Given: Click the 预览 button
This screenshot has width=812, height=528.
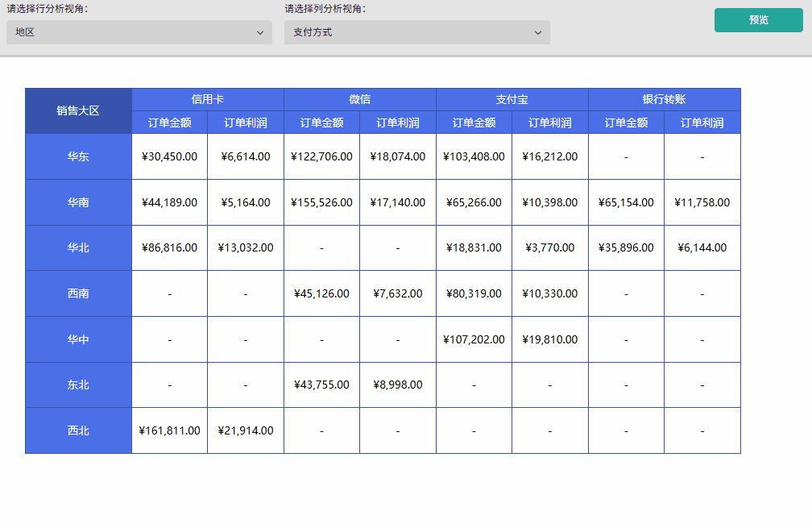Looking at the screenshot, I should 758,20.
